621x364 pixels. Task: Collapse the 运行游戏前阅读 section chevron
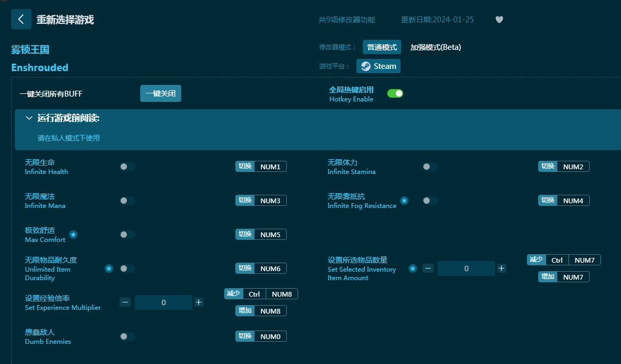pyautogui.click(x=29, y=118)
